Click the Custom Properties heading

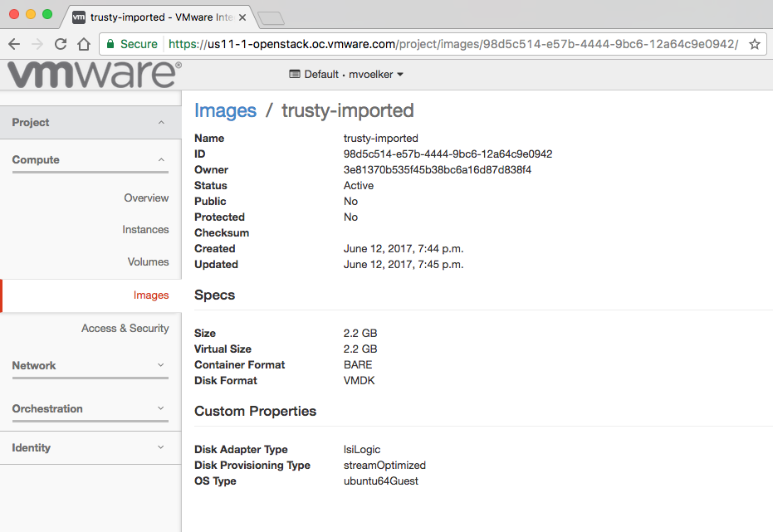click(256, 412)
